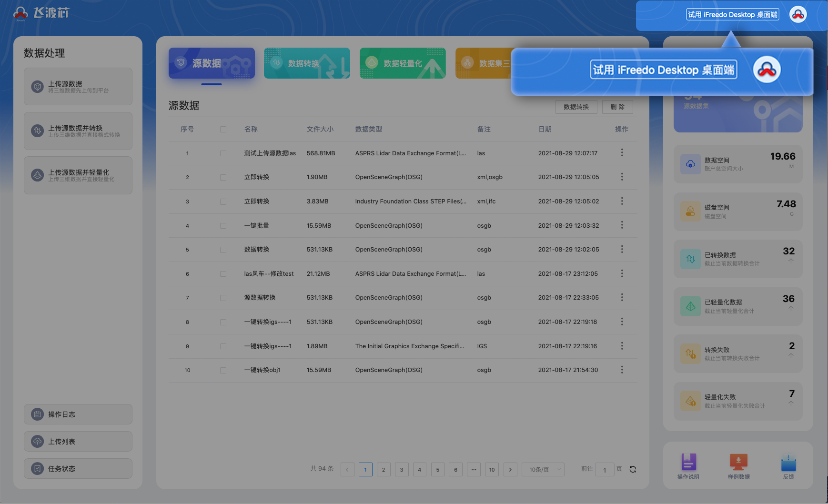
Task: Click the header 试用 iFreedo Desktop 桌面端 button
Action: pos(733,14)
